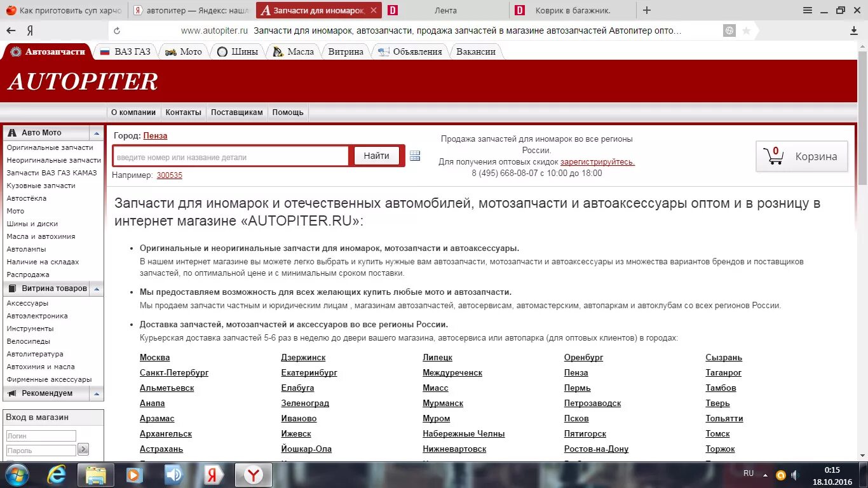Focus the Пароль input field
The width and height of the screenshot is (868, 488).
click(41, 451)
